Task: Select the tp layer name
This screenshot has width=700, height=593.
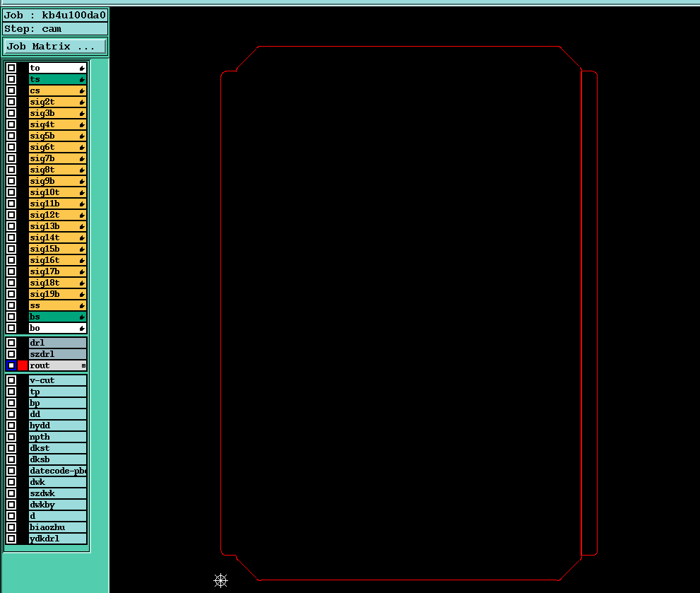Action: pyautogui.click(x=58, y=392)
